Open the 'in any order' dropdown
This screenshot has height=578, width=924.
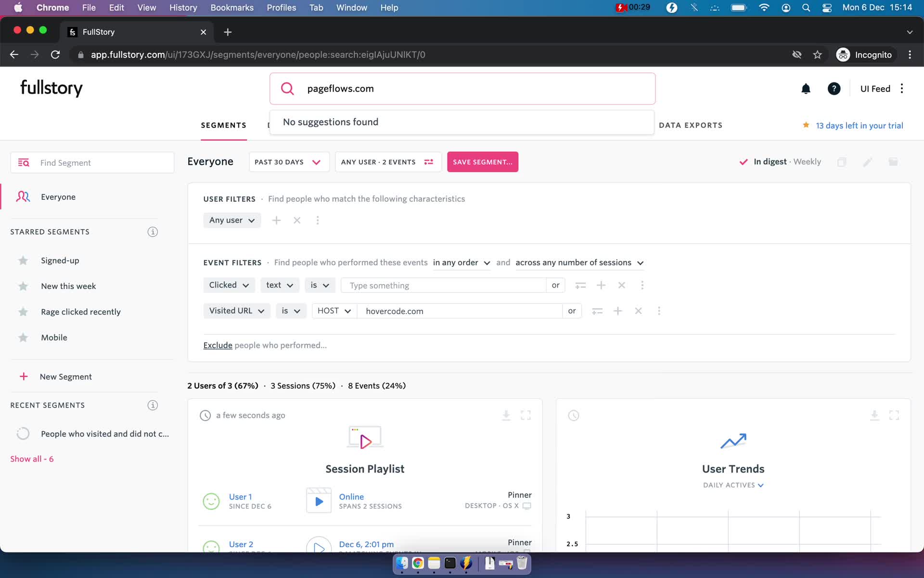pos(462,263)
